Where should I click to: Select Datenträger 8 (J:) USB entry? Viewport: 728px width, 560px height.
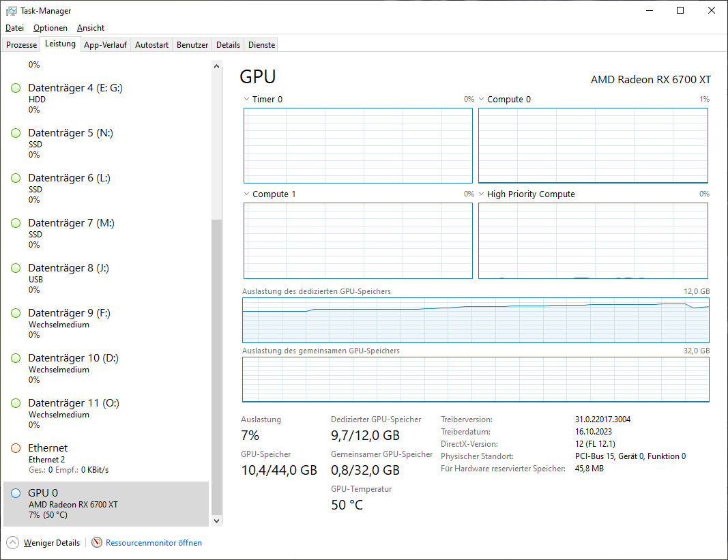106,278
